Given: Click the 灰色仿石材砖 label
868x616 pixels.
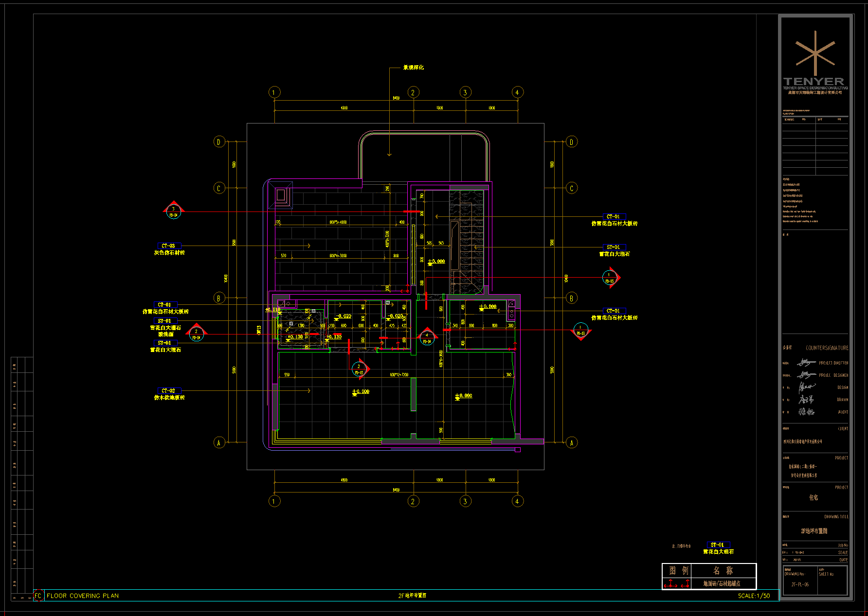Looking at the screenshot, I should pos(169,253).
